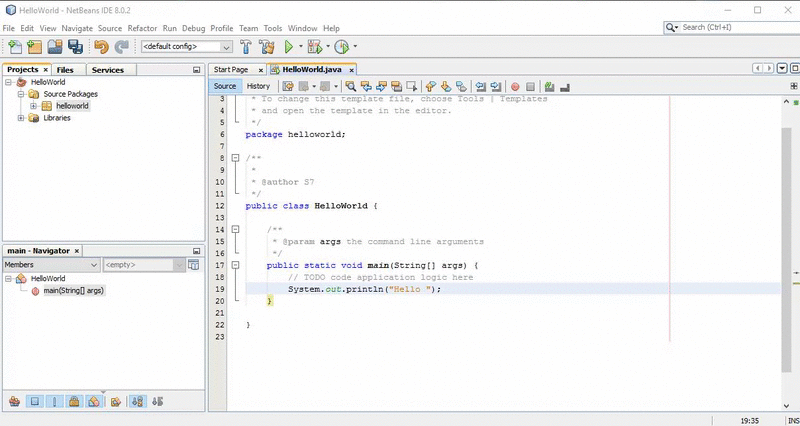The image size is (800, 426).
Task: Click the New File toolbar icon
Action: click(15, 47)
